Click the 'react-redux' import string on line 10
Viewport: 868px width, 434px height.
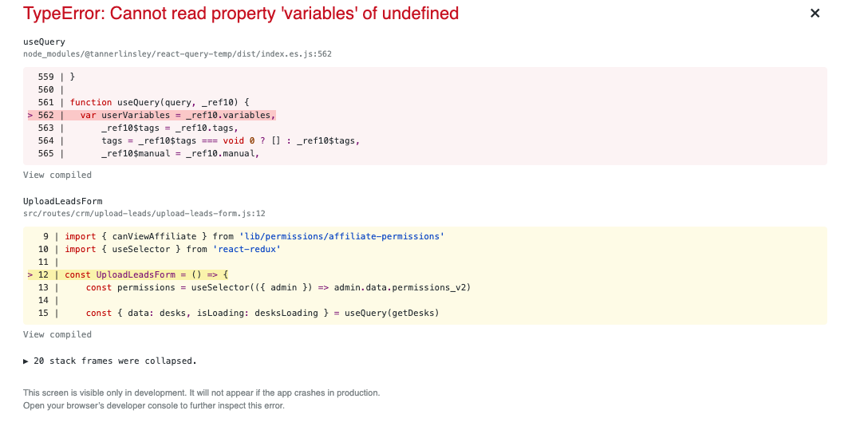point(247,249)
